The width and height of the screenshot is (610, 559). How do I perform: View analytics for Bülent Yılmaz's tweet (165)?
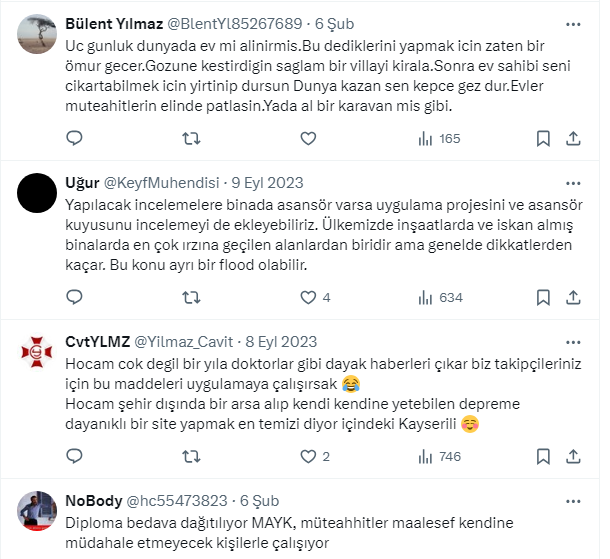440,138
